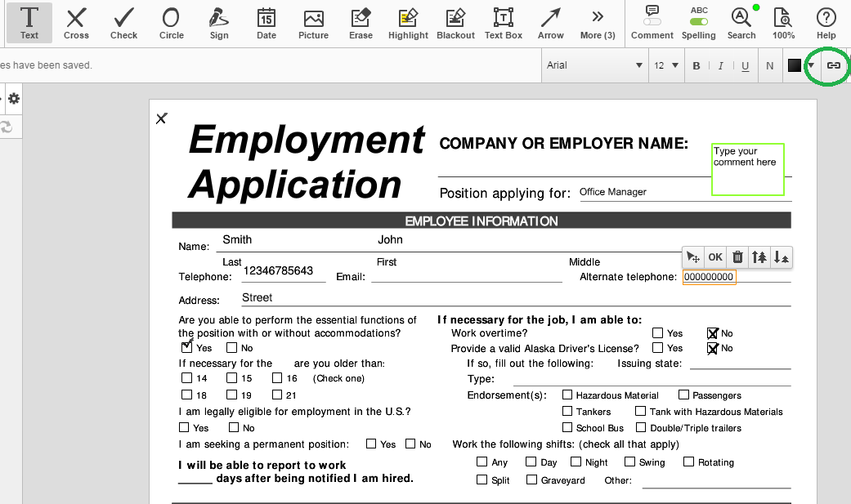
Task: Pick the Arrow drawing tool
Action: tap(550, 23)
